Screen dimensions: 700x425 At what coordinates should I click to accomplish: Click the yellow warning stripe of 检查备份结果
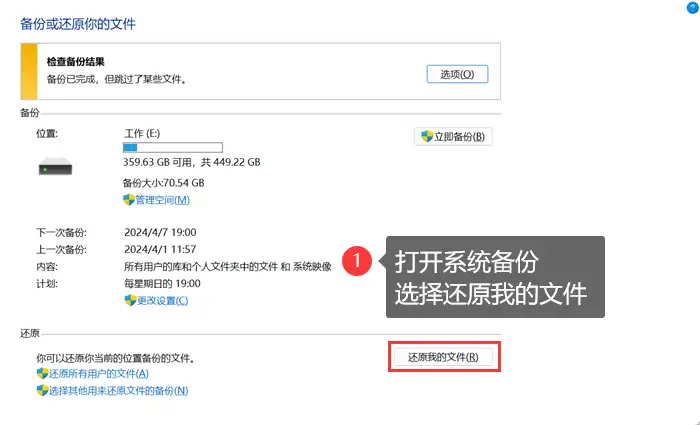click(29, 71)
